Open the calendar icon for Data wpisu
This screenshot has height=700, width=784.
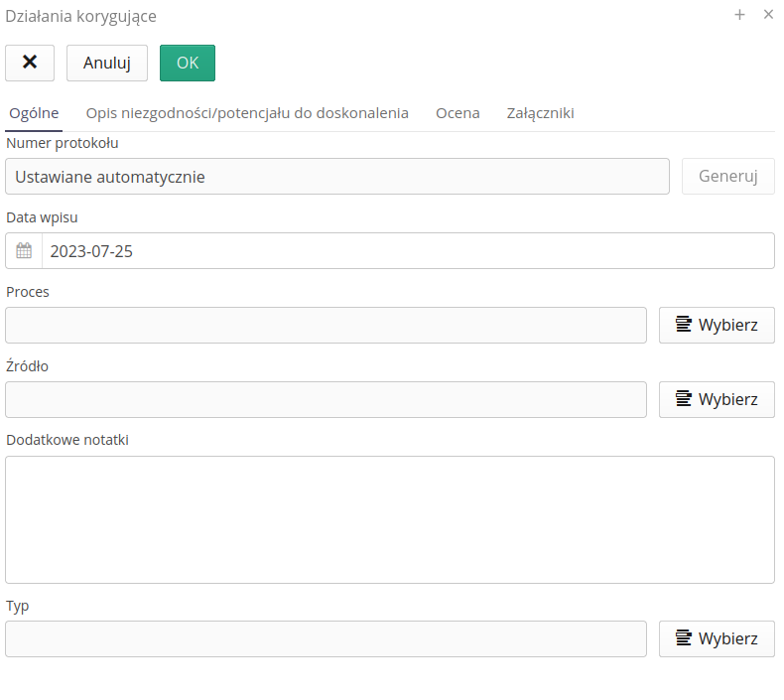[24, 251]
